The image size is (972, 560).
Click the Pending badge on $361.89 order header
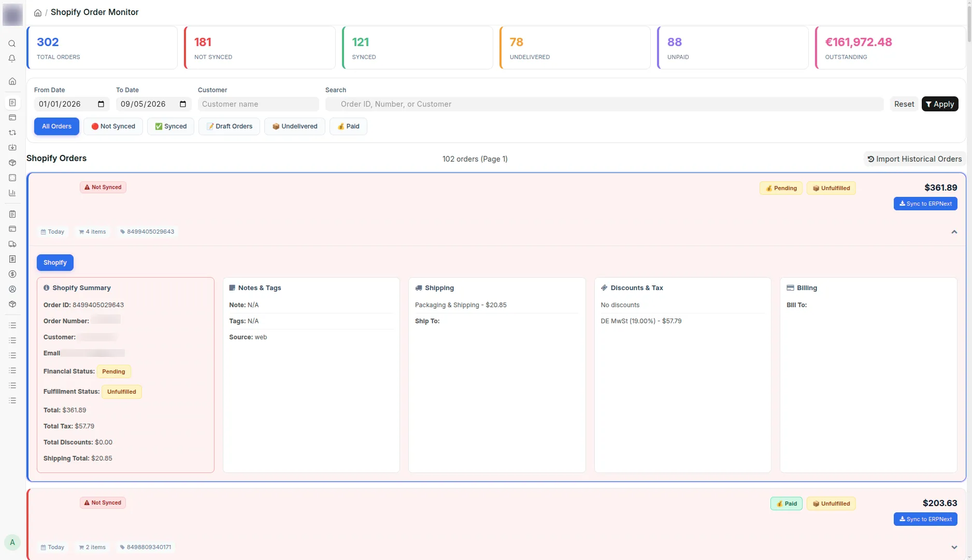781,188
